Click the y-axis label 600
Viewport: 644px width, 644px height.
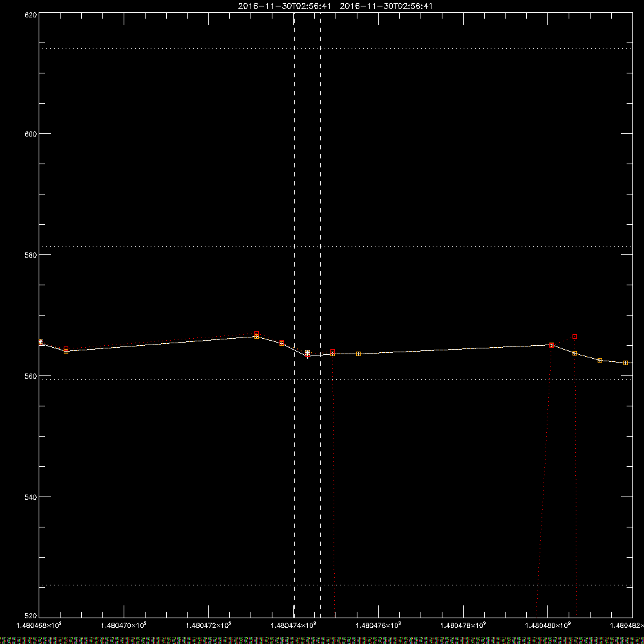tap(31, 134)
